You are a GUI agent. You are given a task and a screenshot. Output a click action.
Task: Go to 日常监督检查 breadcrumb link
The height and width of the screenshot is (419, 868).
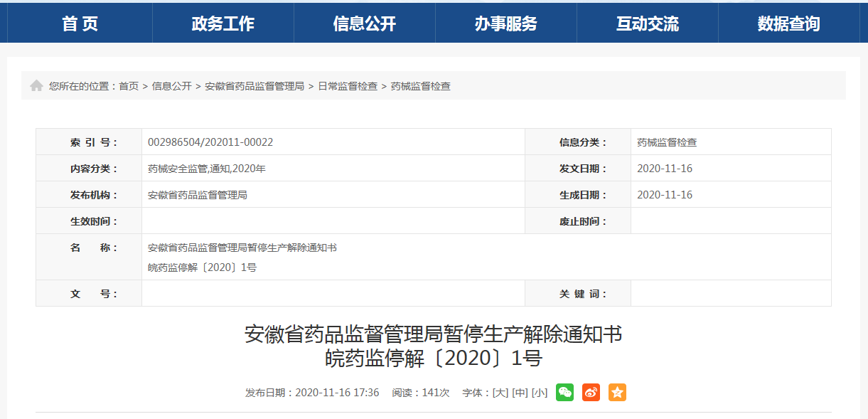tap(348, 86)
